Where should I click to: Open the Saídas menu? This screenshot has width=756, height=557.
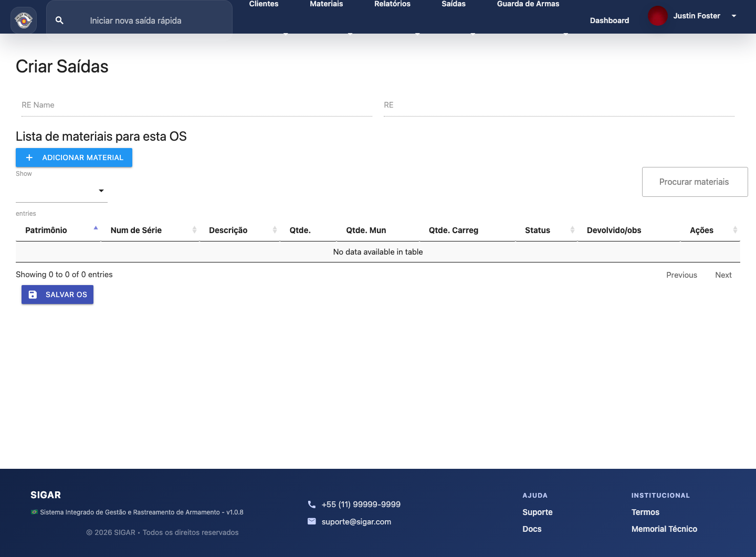click(x=454, y=4)
